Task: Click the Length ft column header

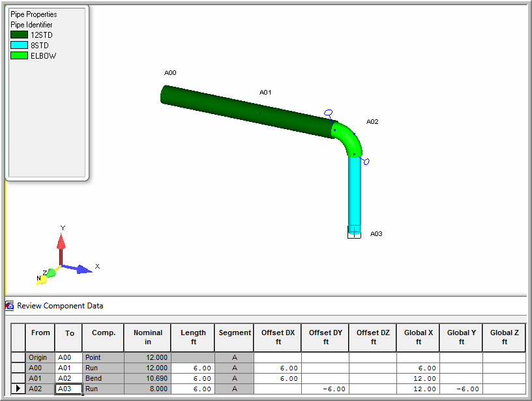Action: [x=193, y=338]
